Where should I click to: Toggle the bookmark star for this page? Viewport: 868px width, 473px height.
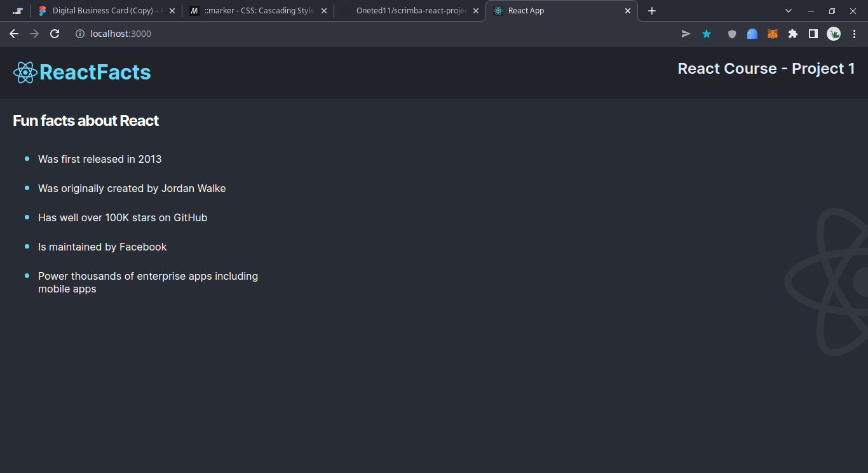[707, 34]
